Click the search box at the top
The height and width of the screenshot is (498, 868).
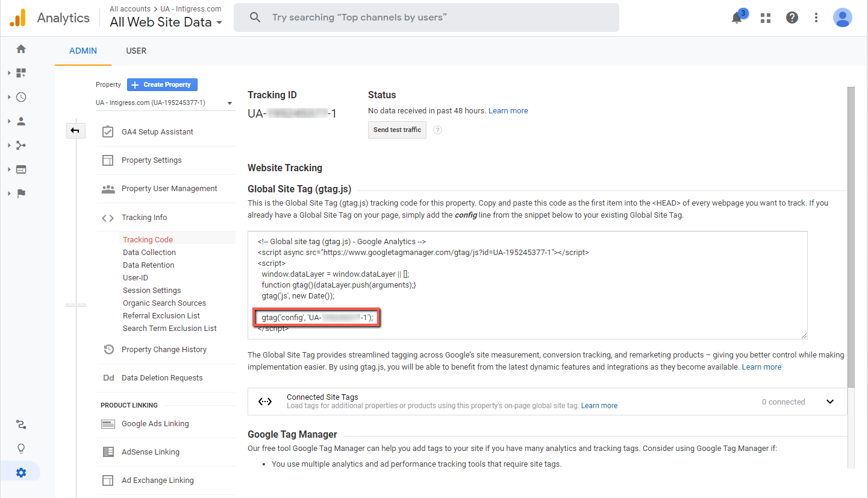pyautogui.click(x=426, y=17)
